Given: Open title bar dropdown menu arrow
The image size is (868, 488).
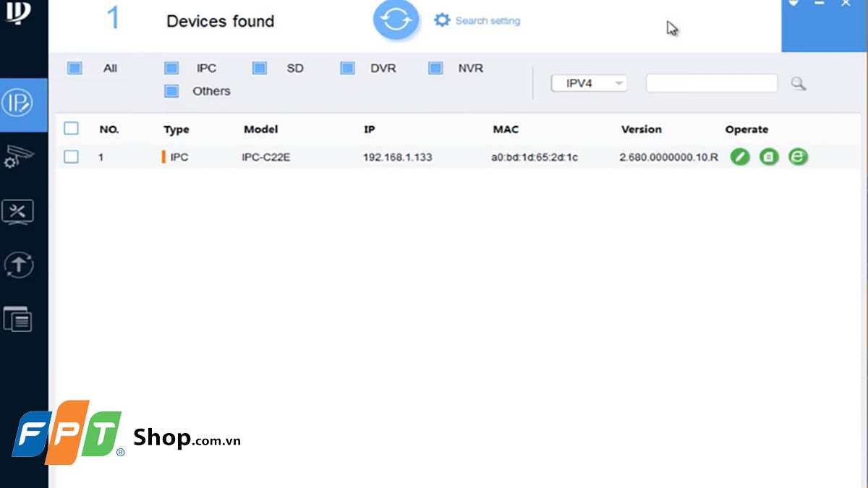Looking at the screenshot, I should (x=793, y=3).
